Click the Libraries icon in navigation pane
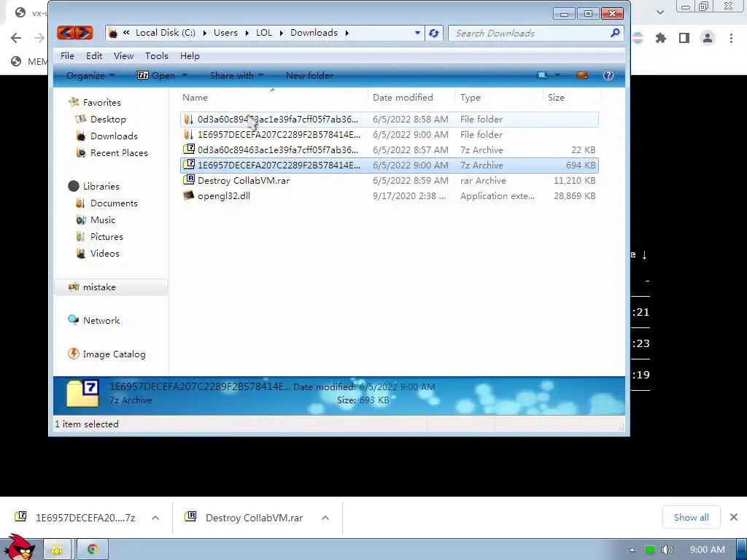 [74, 186]
